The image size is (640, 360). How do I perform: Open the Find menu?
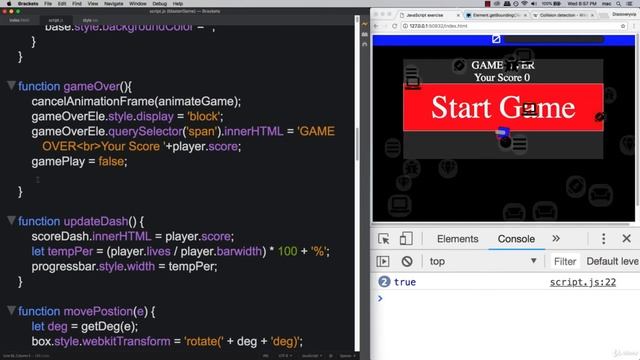point(77,4)
